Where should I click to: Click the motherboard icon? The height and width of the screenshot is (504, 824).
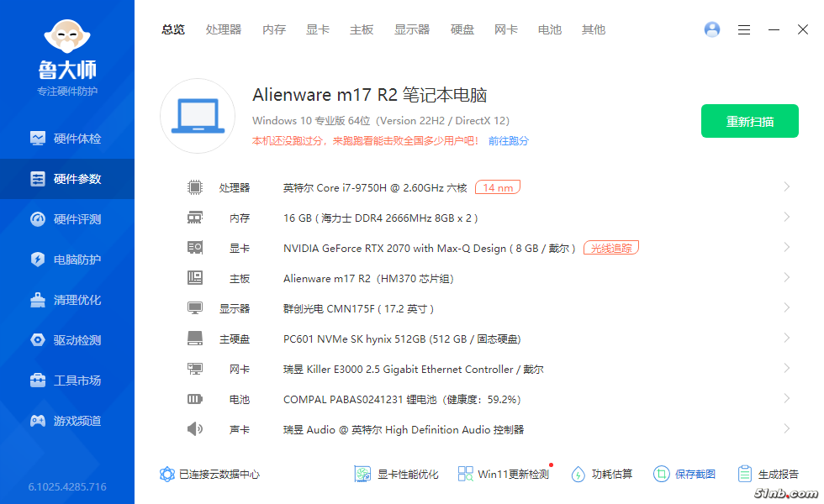click(195, 278)
